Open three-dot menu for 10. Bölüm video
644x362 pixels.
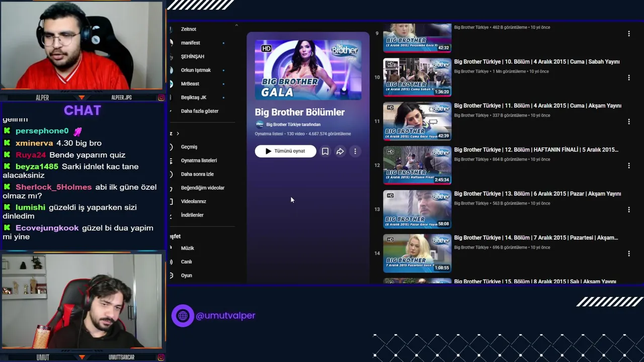pos(628,78)
